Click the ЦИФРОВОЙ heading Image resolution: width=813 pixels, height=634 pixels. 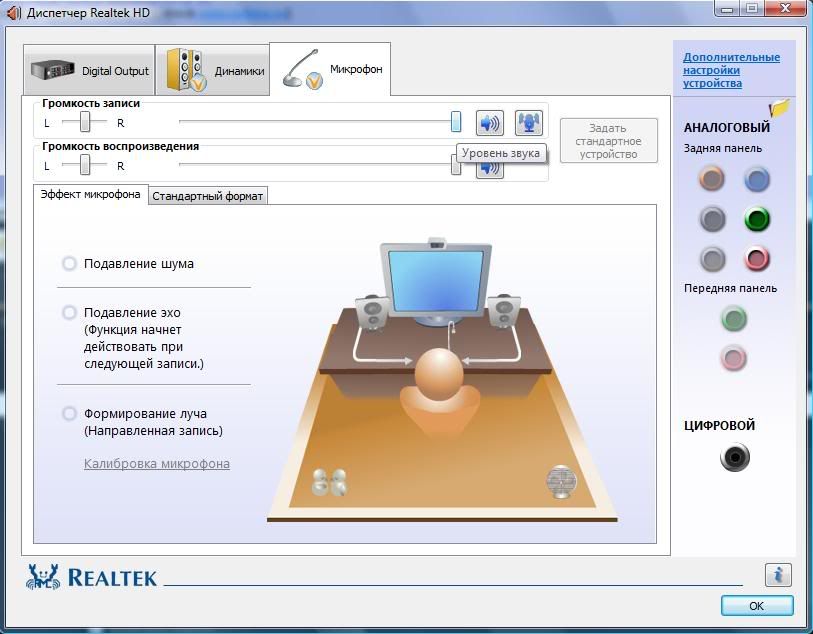point(719,426)
